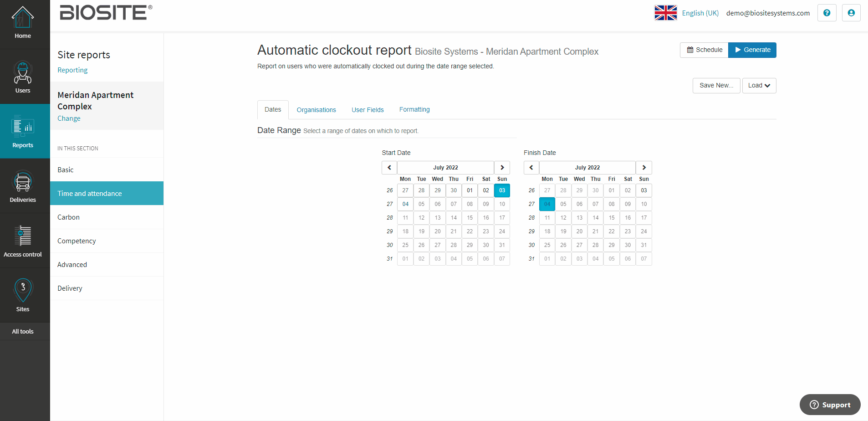Select 03 in Start Date calendar week 26

[x=502, y=190]
